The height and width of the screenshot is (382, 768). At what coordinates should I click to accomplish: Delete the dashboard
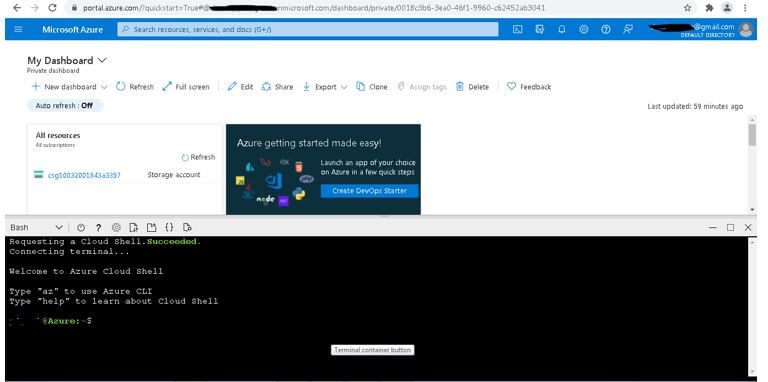(472, 87)
